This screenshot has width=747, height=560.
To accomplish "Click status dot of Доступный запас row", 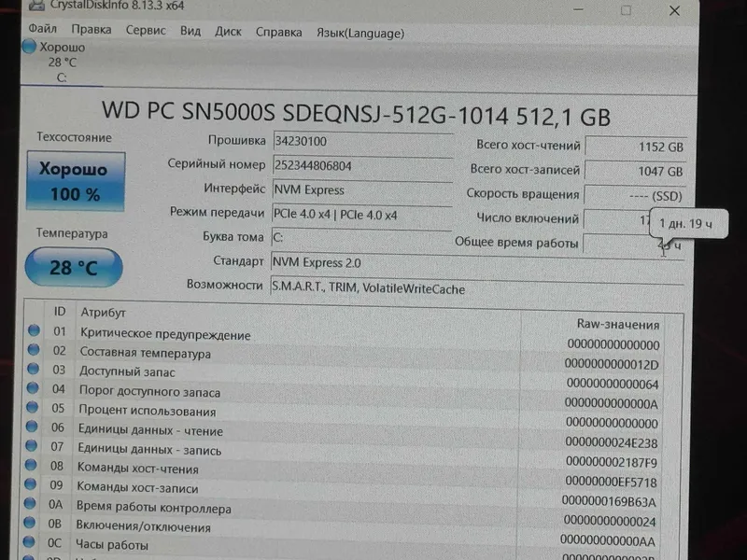I will click(x=33, y=369).
